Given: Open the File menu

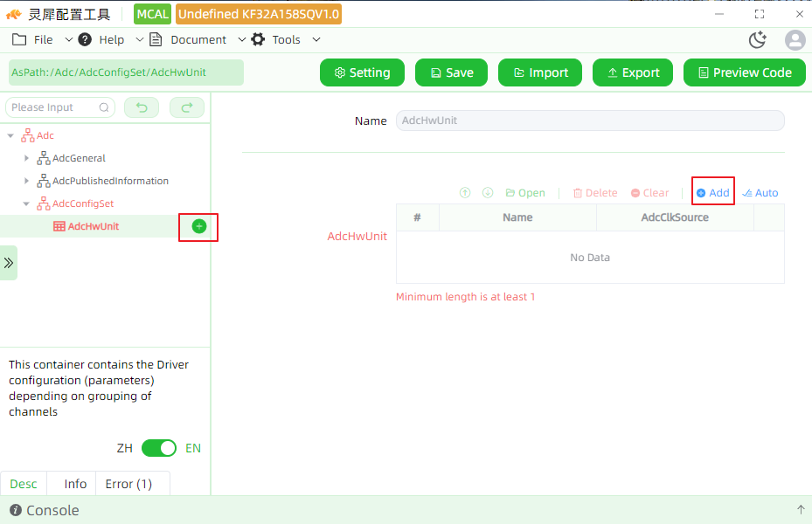Looking at the screenshot, I should [x=41, y=40].
